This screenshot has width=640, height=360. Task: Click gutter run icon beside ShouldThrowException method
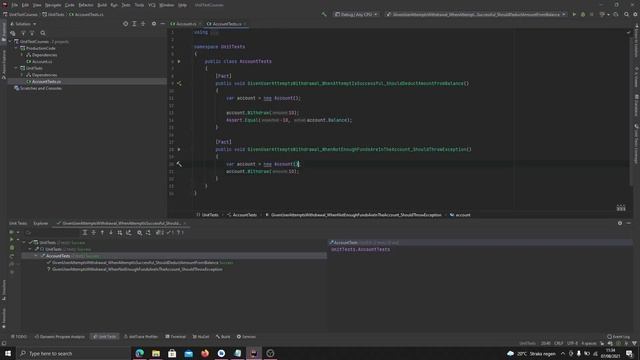coord(179,149)
